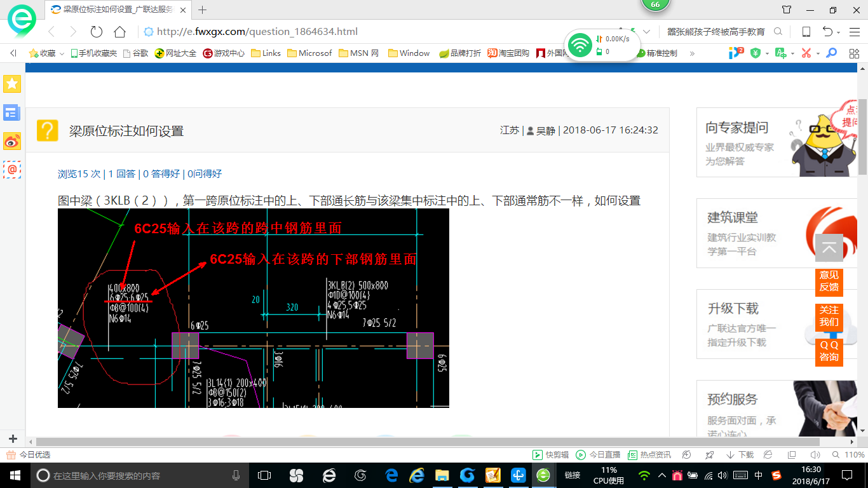868x488 pixels.
Task: Open the extensions grid icon
Action: pos(854,53)
